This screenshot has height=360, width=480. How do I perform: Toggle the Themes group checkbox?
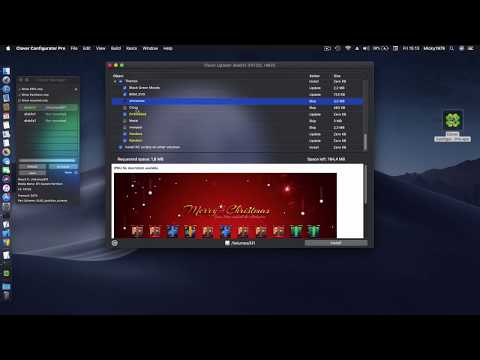120,81
